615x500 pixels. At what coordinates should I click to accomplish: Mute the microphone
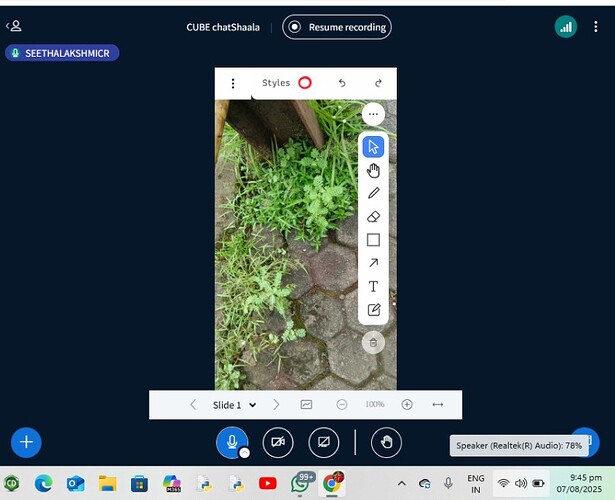232,441
